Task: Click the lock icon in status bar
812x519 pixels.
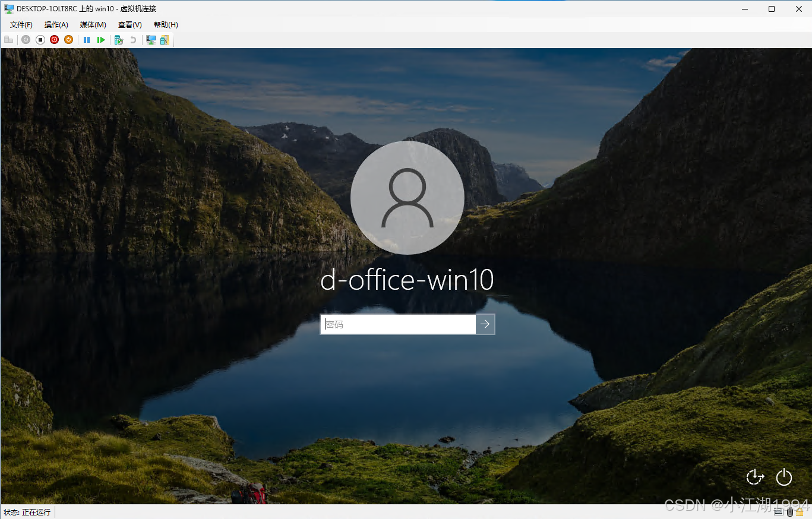Action: (x=800, y=512)
